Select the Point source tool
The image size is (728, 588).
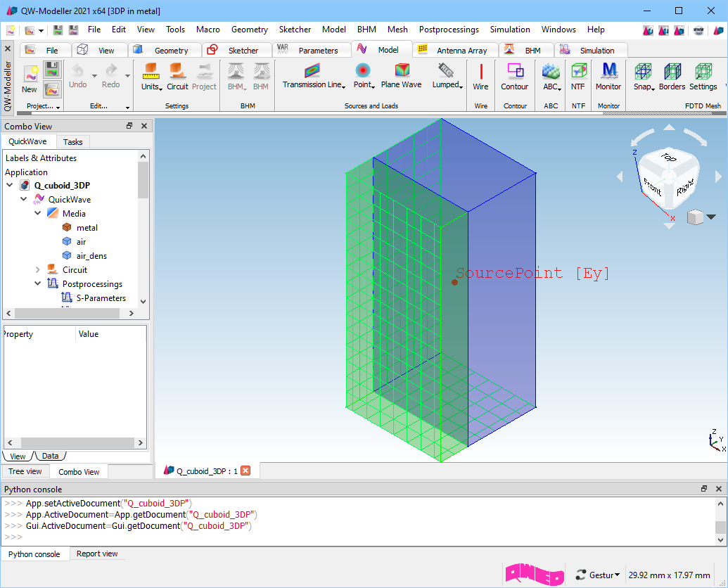364,76
